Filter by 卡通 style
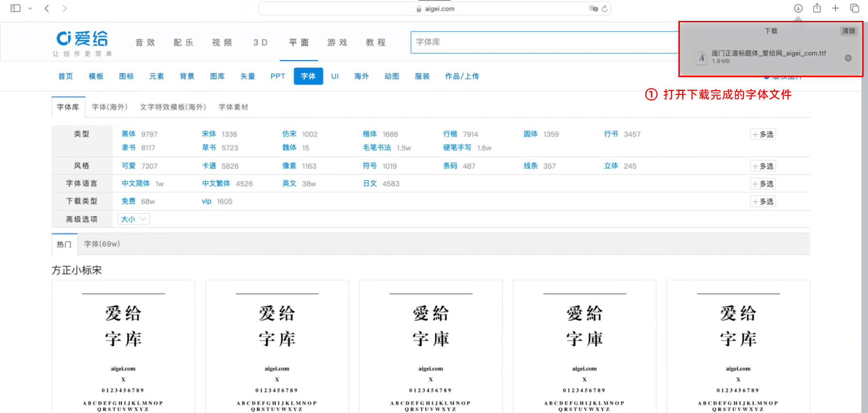This screenshot has height=413, width=868. coord(209,166)
